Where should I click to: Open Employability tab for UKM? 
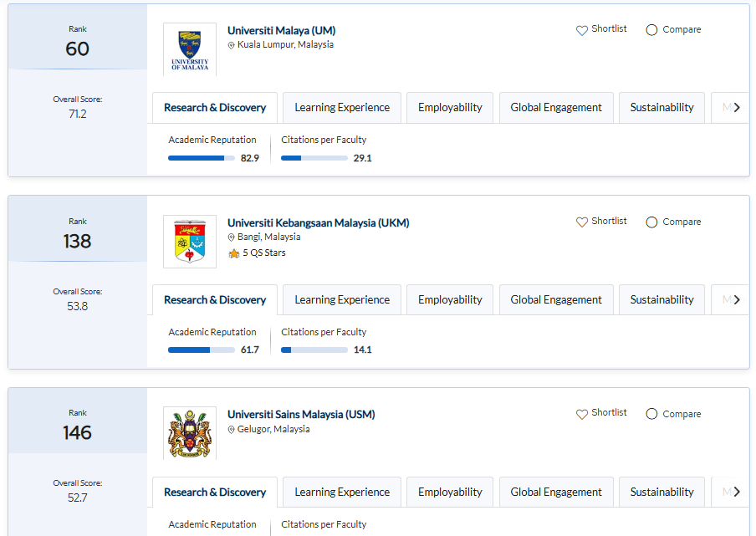coord(450,300)
